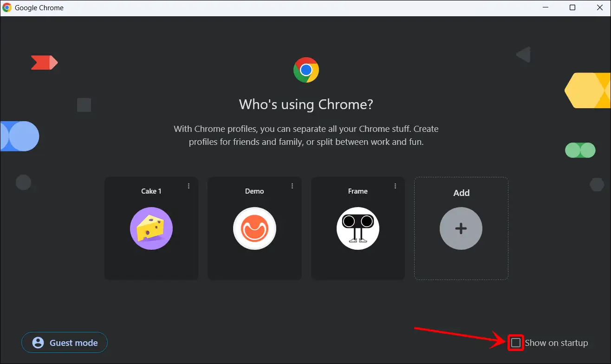Select the Cake 1 profile name

click(151, 191)
